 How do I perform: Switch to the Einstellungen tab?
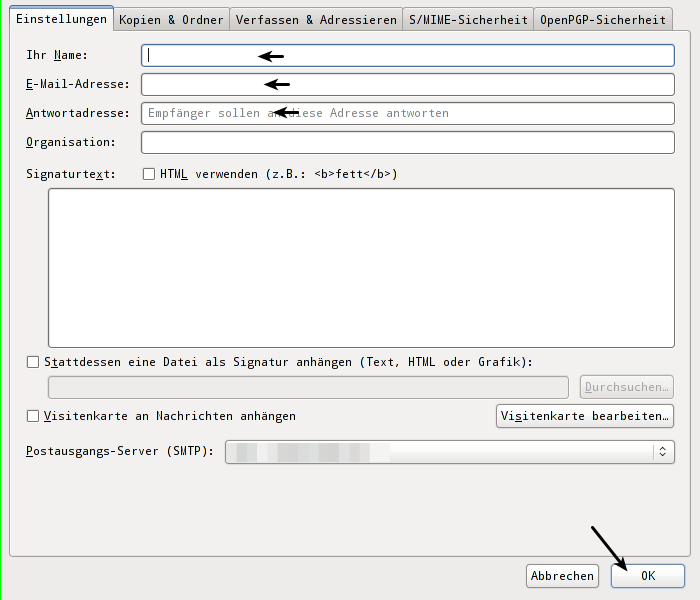[61, 19]
